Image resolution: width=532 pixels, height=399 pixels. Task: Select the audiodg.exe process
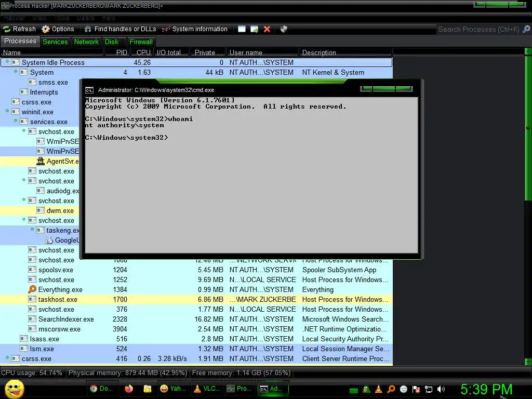point(39,191)
